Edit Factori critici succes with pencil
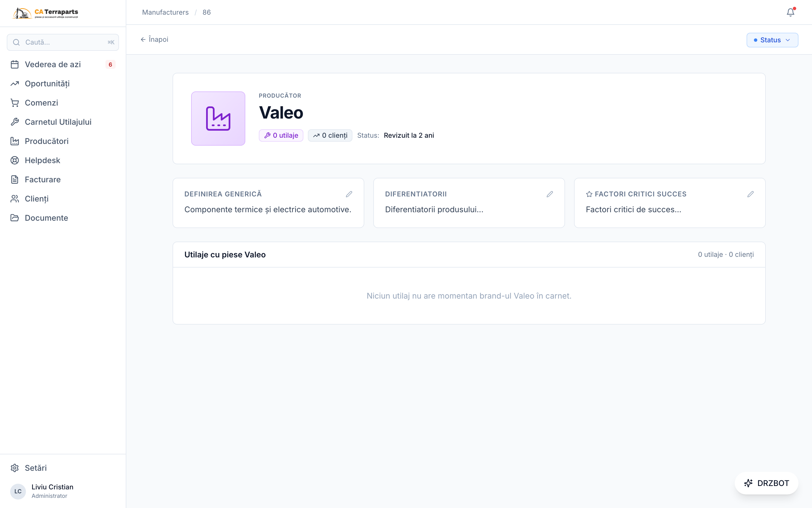The height and width of the screenshot is (508, 812). click(x=751, y=194)
